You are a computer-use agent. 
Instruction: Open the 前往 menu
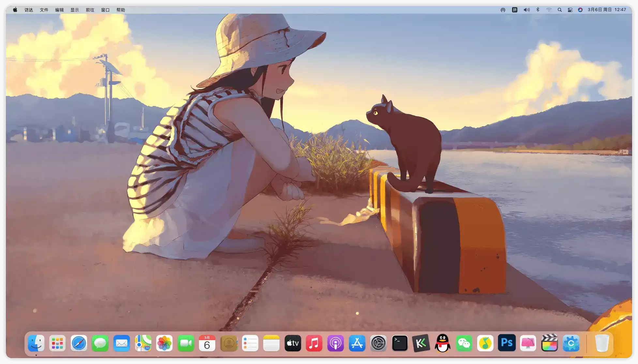point(90,10)
